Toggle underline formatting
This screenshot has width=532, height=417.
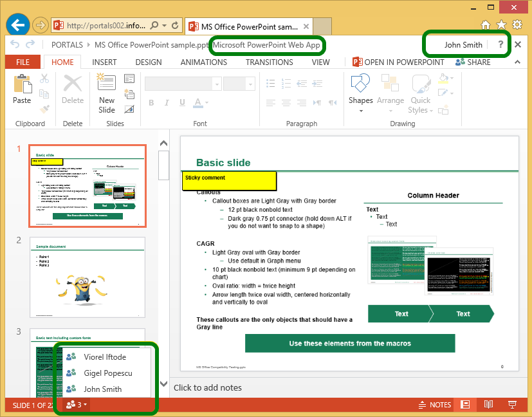coord(183,103)
